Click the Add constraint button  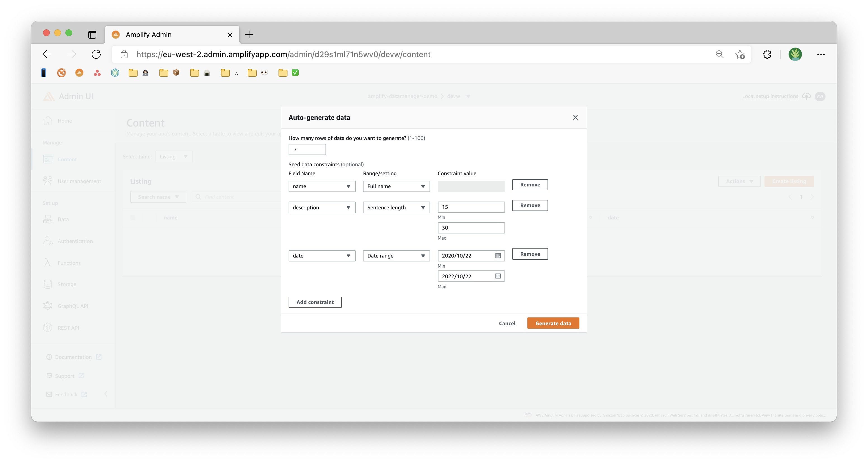315,302
